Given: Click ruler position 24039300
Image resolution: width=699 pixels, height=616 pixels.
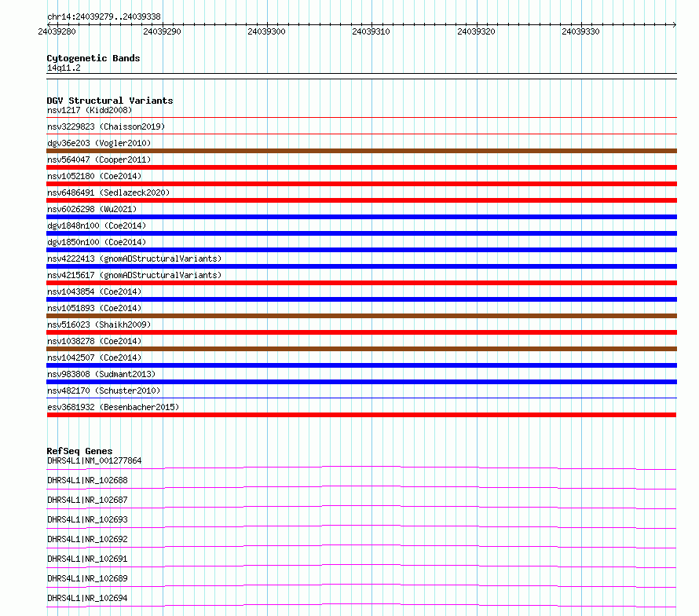Looking at the screenshot, I should 266,31.
